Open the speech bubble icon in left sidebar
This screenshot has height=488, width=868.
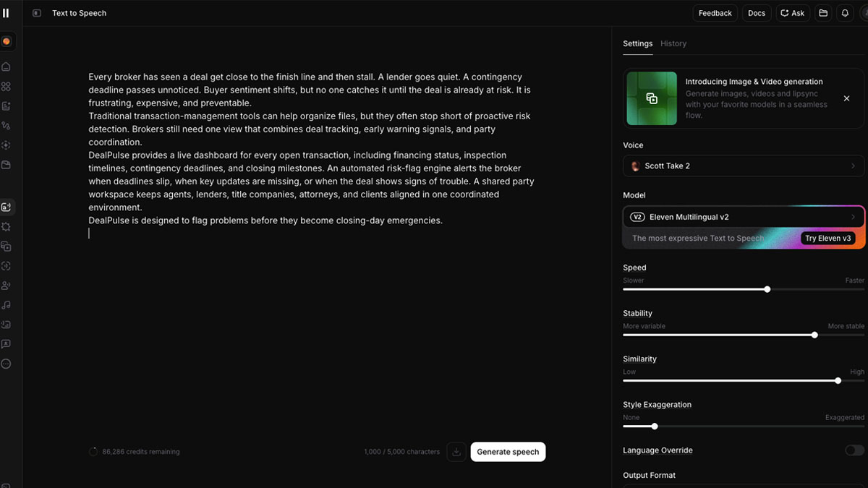(x=7, y=344)
